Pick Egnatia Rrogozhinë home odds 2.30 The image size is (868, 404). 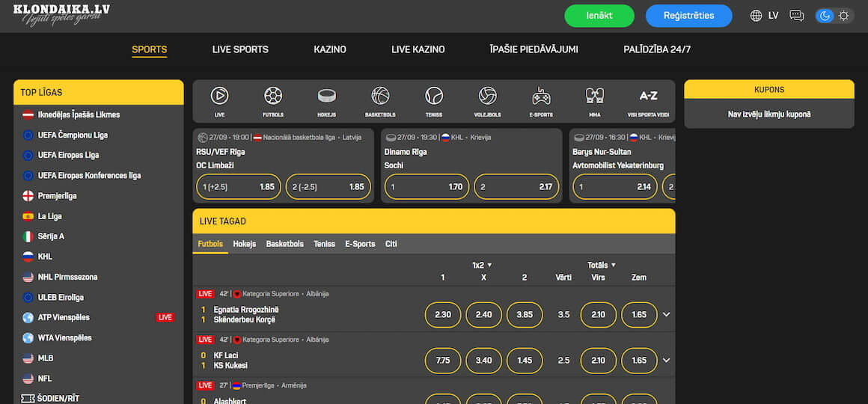pos(443,314)
